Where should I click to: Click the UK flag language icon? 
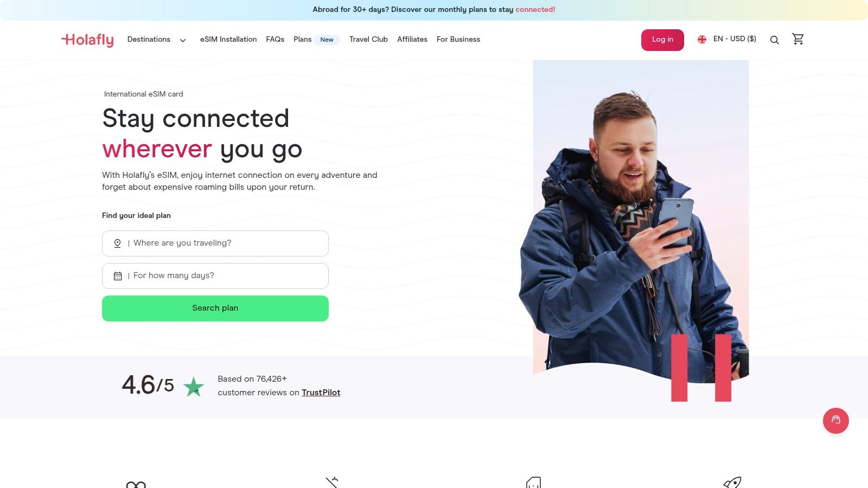[x=702, y=40]
